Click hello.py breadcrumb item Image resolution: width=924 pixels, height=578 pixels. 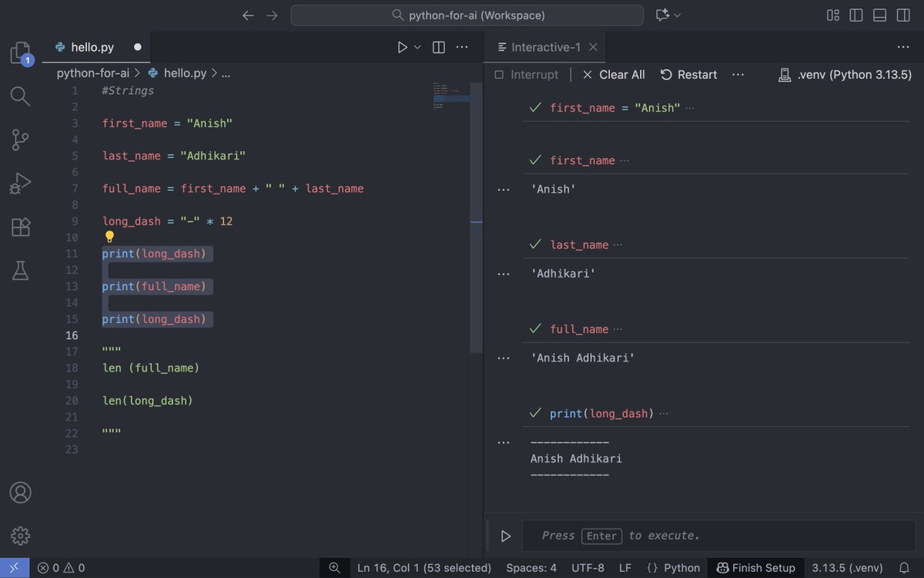[177, 73]
